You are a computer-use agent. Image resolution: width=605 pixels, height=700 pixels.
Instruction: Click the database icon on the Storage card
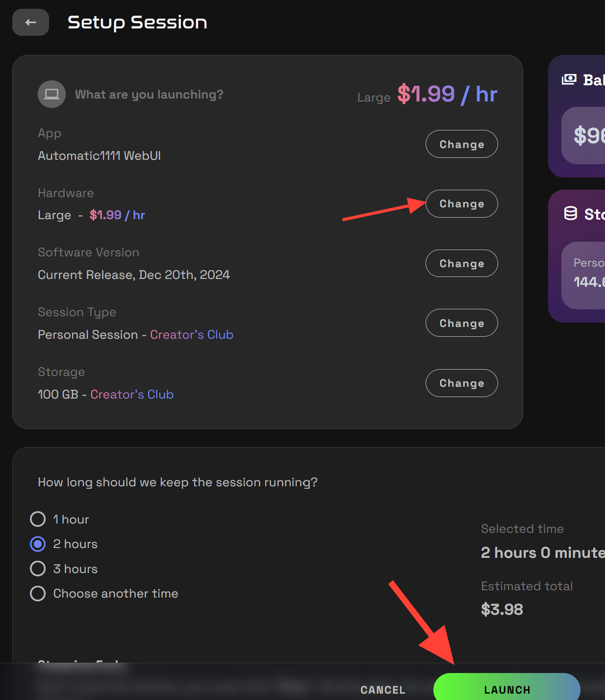click(x=570, y=214)
